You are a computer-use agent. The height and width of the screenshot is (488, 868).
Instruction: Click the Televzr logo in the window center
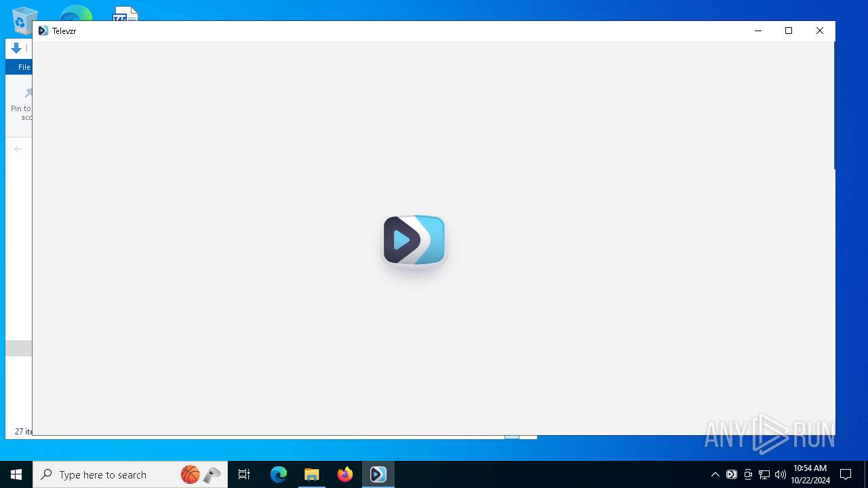tap(414, 240)
